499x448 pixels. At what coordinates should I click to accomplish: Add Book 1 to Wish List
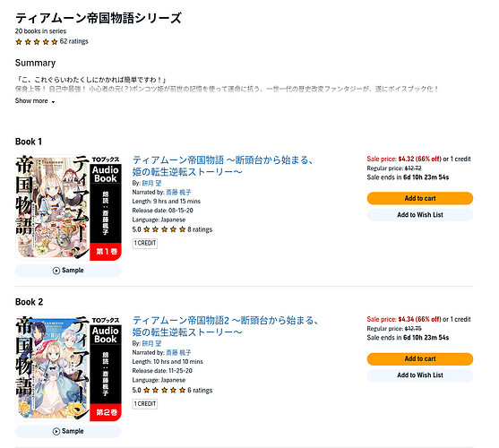click(420, 215)
